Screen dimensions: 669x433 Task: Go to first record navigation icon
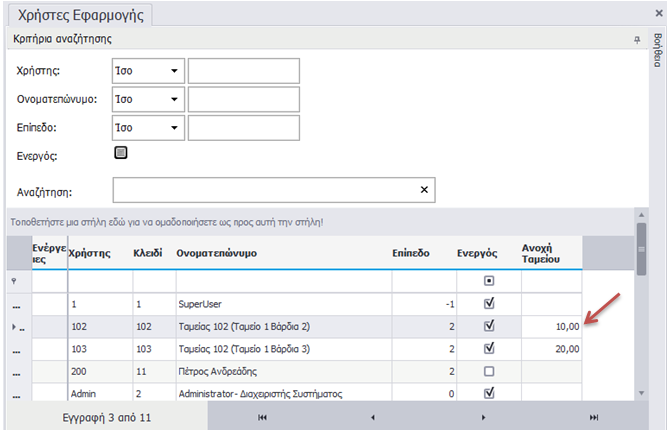(x=262, y=417)
